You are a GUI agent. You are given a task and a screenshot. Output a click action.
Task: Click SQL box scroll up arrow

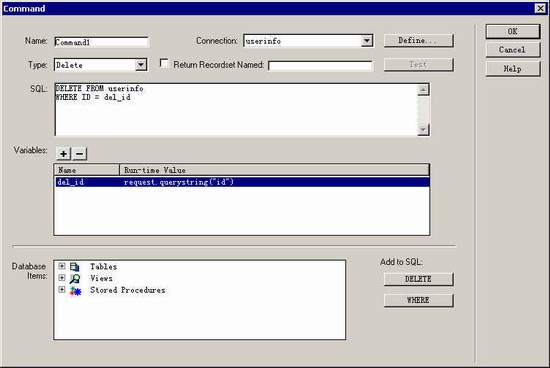(423, 90)
